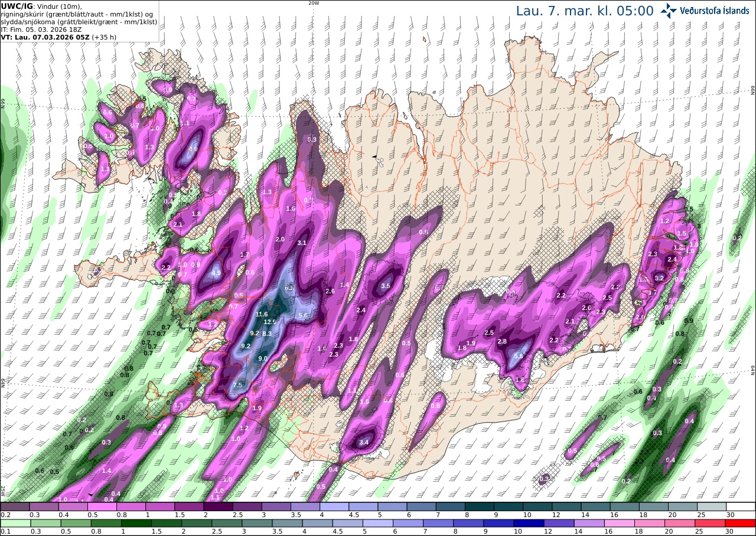Click the 3.1 precipitation value on map

coord(302,243)
